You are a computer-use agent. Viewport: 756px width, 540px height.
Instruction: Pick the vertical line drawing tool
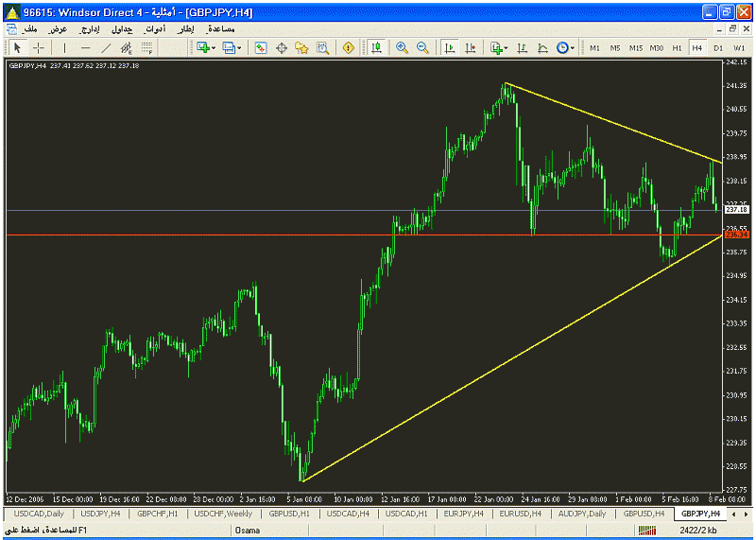coord(64,48)
